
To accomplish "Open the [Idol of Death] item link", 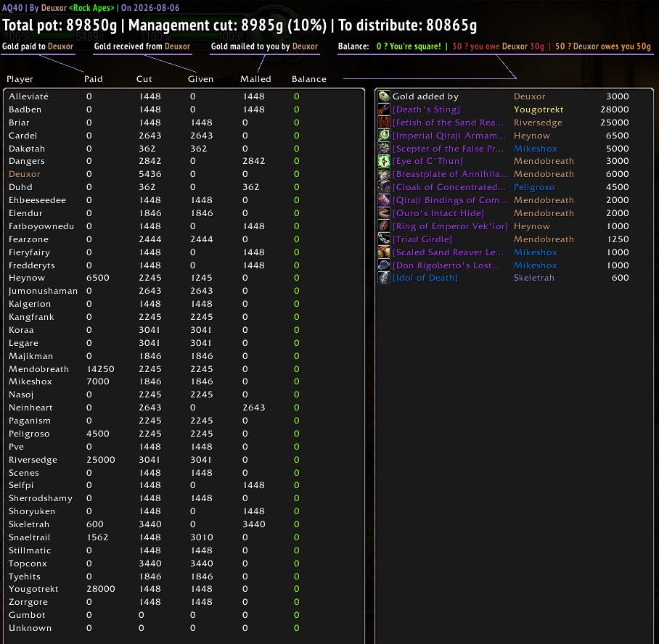I will 425,278.
